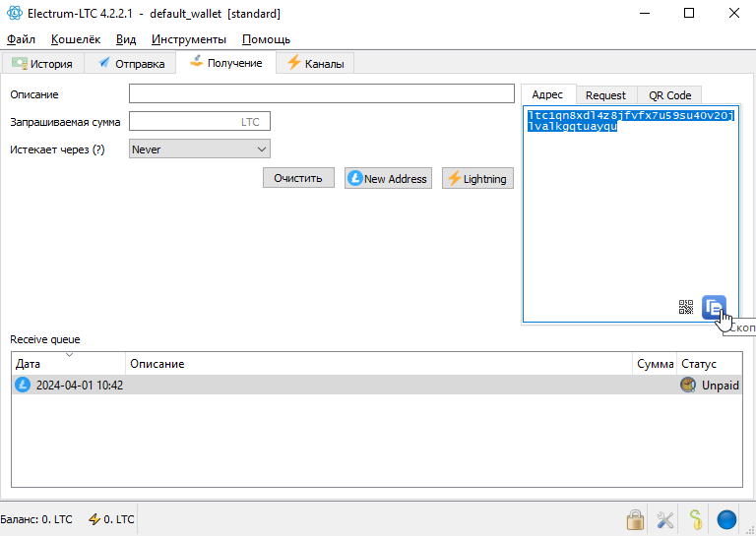Click the Очистить button

tap(298, 179)
